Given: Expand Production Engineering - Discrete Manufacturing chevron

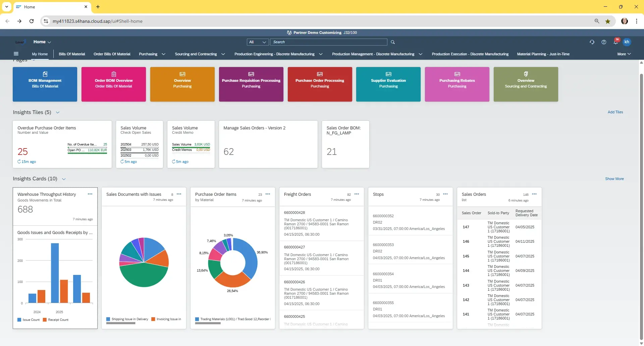Looking at the screenshot, I should point(321,54).
